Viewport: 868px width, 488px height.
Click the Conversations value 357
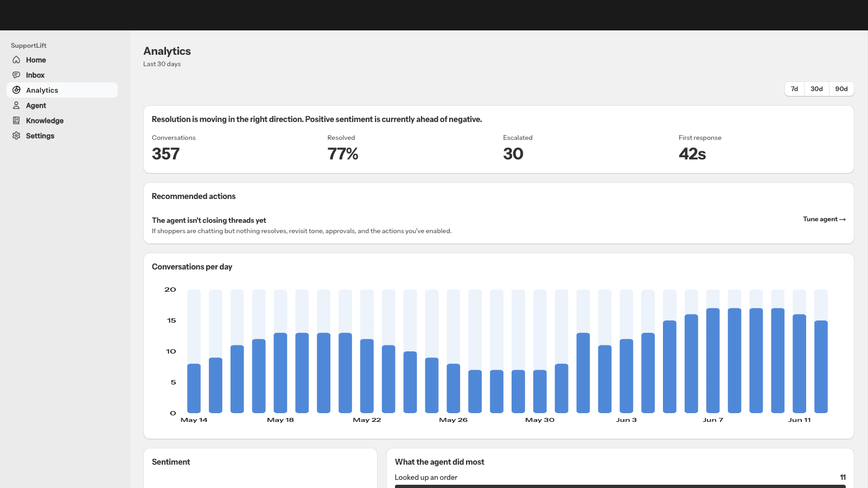pyautogui.click(x=165, y=154)
